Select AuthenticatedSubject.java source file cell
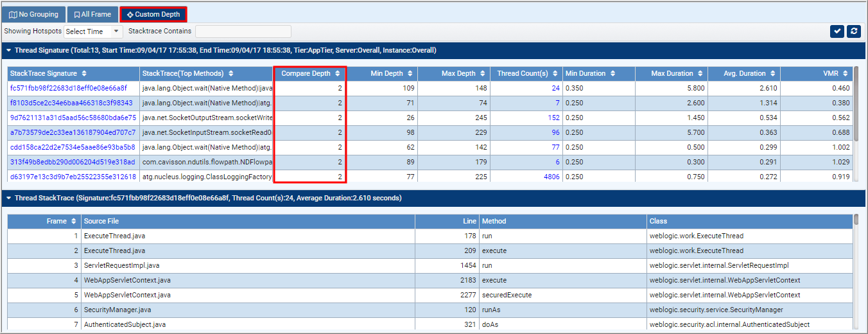This screenshot has height=334, width=868. tap(248, 324)
